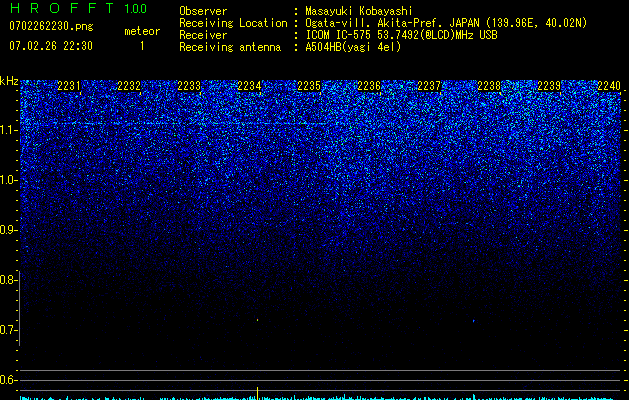Click the Receiving antenna label

230,47
